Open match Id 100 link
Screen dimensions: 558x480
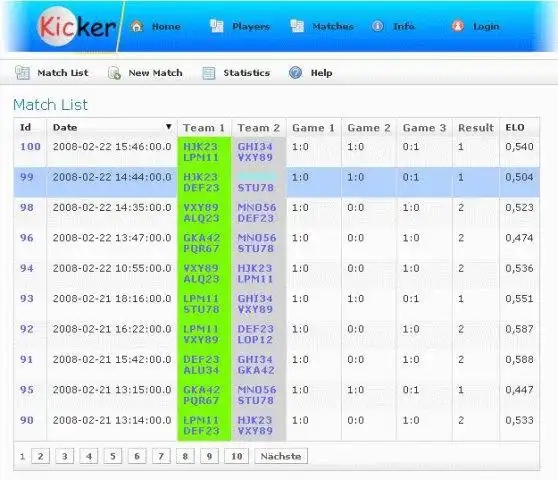point(30,147)
